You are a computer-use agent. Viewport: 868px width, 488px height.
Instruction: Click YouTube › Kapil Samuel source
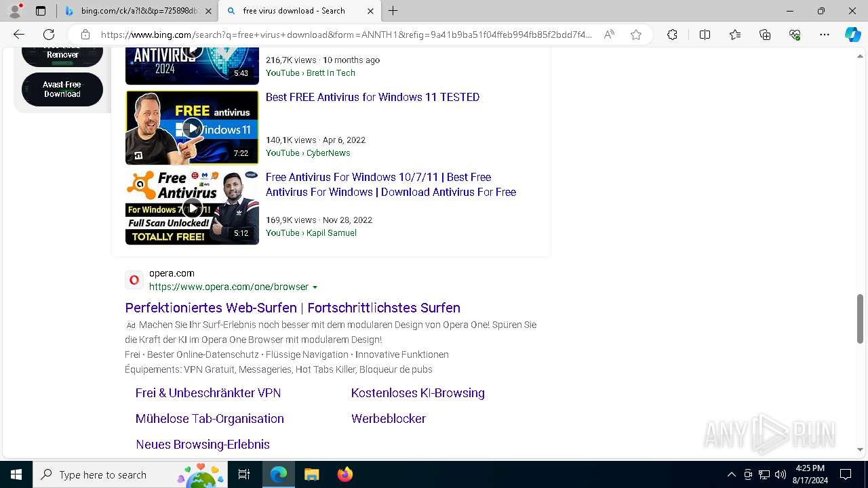pyautogui.click(x=311, y=232)
